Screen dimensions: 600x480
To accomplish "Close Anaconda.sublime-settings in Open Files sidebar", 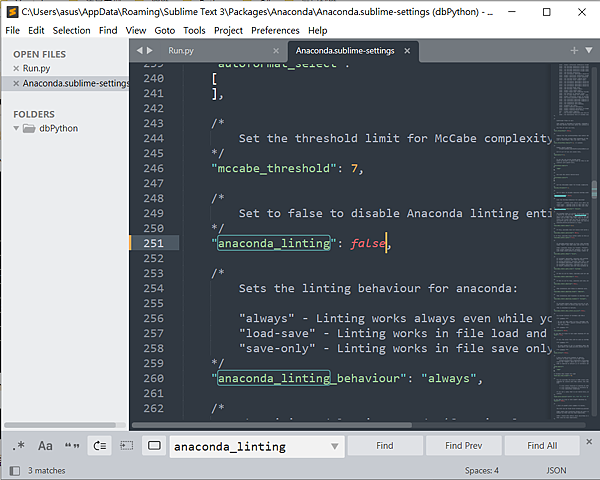I will [x=16, y=83].
